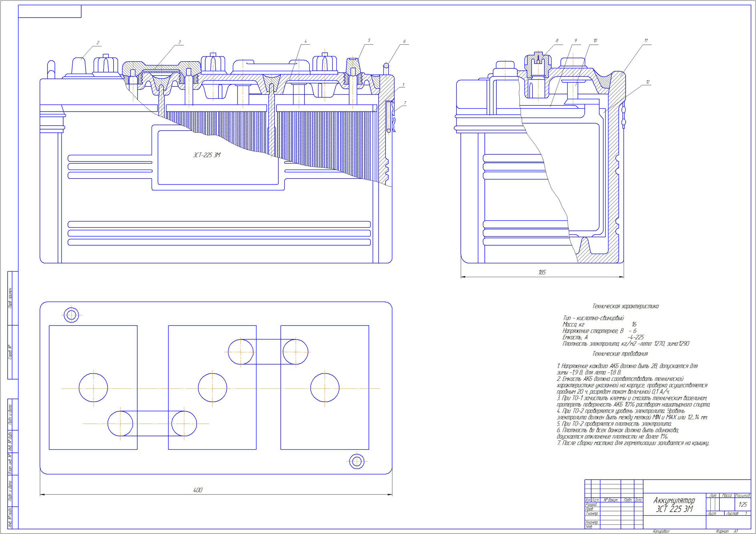Viewport: 756px width, 534px height.
Task: Click the "Техническая характеристика" heading
Action: point(625,306)
